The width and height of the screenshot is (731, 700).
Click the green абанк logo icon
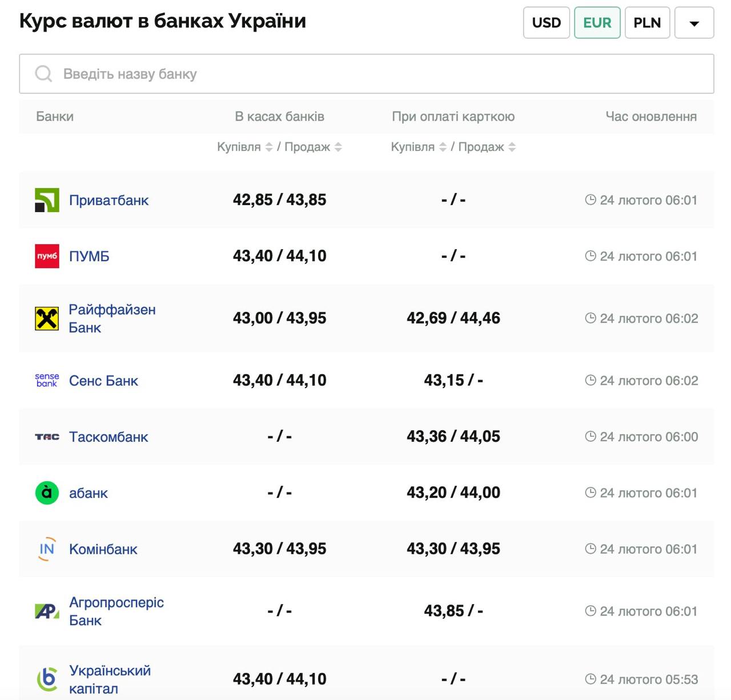[47, 493]
